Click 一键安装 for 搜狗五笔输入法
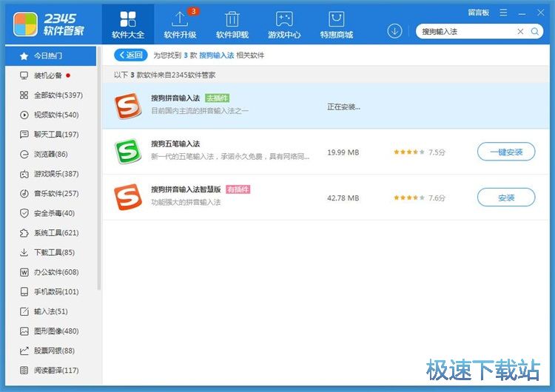Screen dimensions: 555x392 [506, 152]
